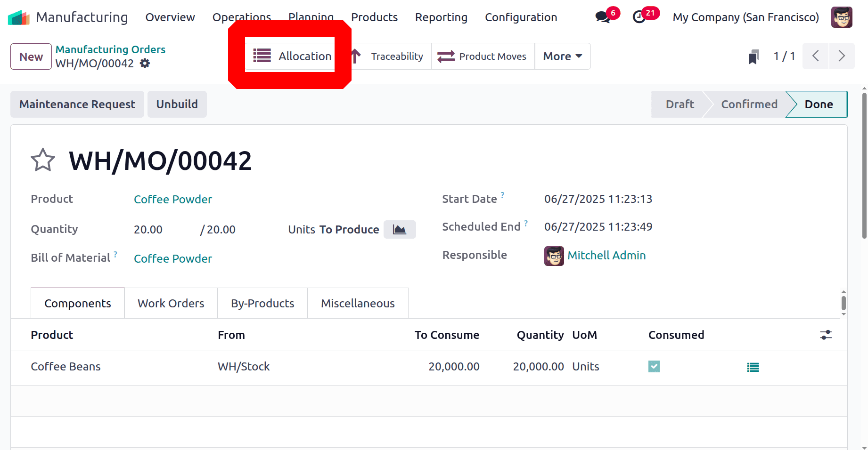
Task: Click the Unbuild button
Action: tap(177, 104)
